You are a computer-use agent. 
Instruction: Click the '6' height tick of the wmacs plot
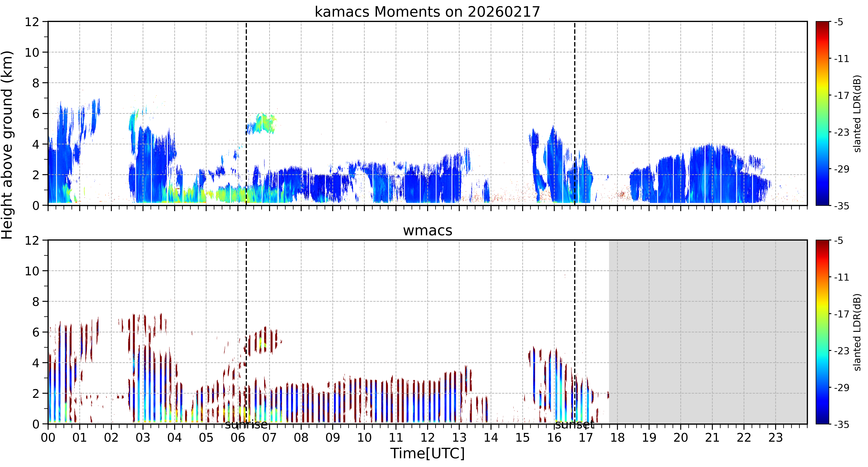coord(36,333)
